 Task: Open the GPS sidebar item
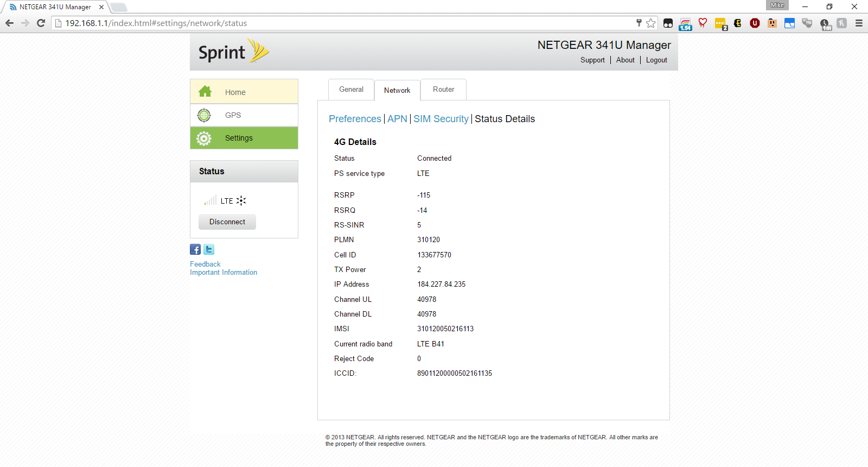(244, 115)
